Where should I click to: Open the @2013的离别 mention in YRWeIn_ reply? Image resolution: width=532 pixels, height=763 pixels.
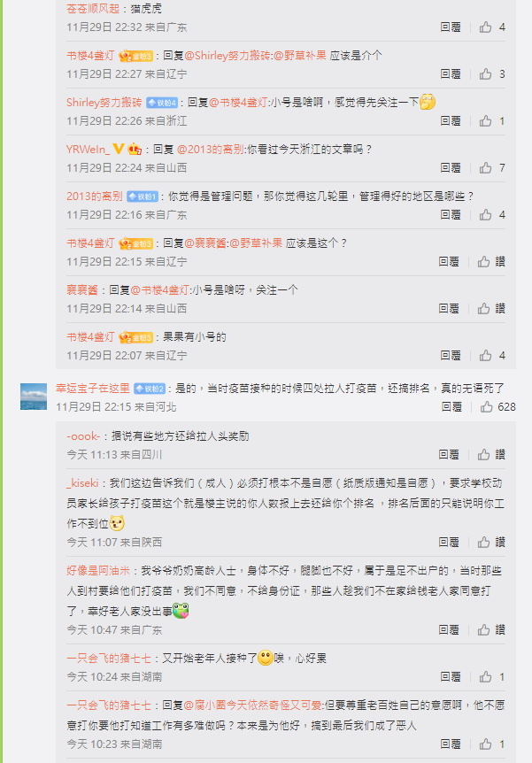211,149
